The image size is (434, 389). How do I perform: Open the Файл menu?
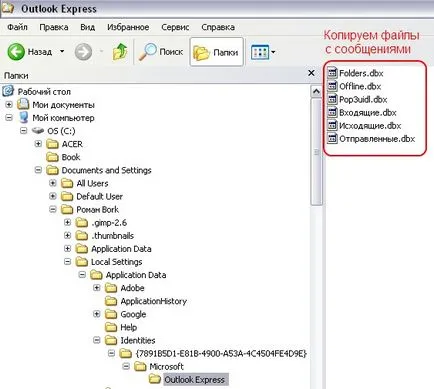click(x=17, y=27)
